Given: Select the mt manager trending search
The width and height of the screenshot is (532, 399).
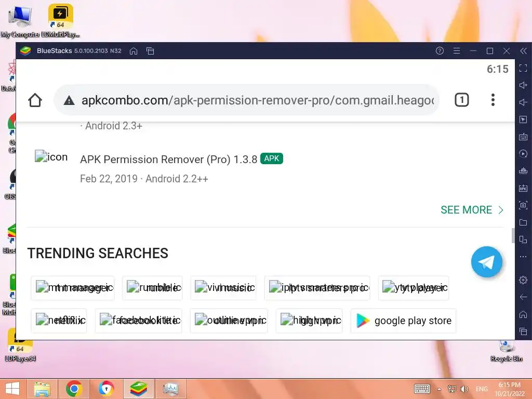Looking at the screenshot, I should (x=73, y=288).
